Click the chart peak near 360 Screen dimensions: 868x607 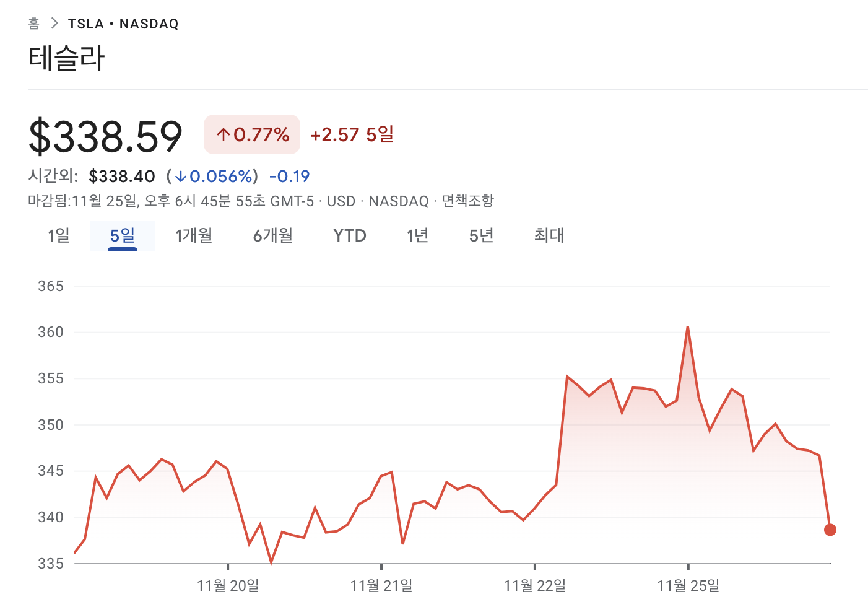688,327
